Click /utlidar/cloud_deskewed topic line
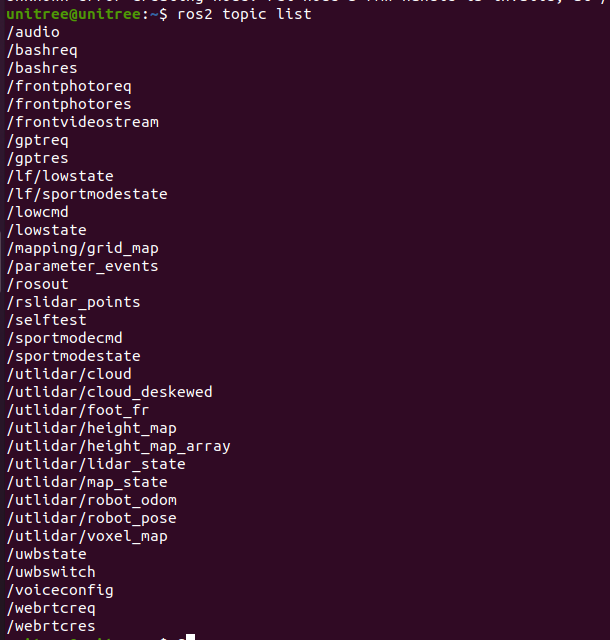Image resolution: width=610 pixels, height=640 pixels. click(x=109, y=392)
